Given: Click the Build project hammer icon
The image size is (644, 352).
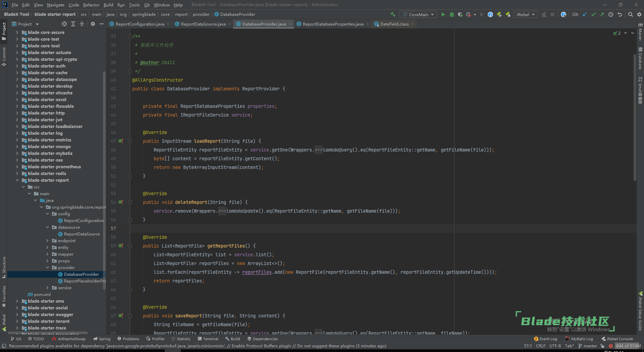Looking at the screenshot, I should coord(393,14).
